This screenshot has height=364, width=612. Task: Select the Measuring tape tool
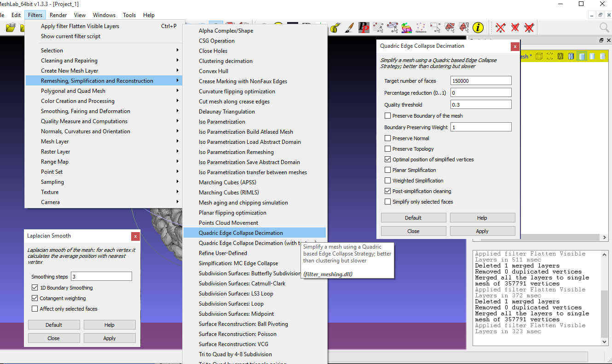[x=335, y=28]
